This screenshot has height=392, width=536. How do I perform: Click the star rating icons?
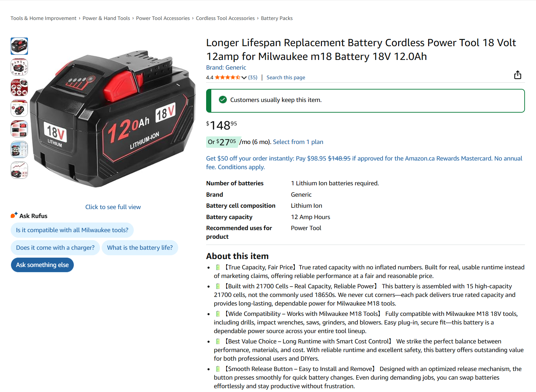(227, 78)
